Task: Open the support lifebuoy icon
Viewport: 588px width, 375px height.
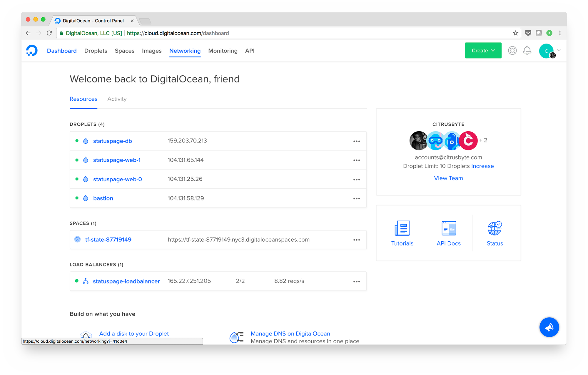Action: point(512,51)
